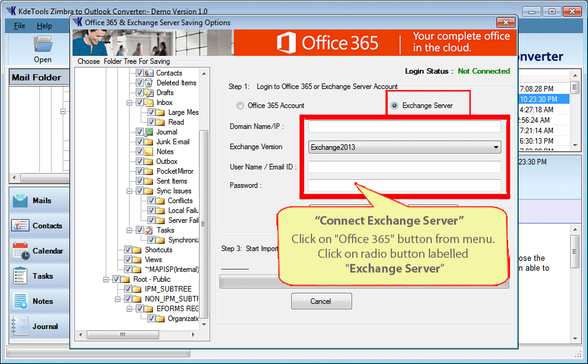Collapse the EFORMS REGISTRY node
The height and width of the screenshot is (364, 588).
click(x=129, y=309)
